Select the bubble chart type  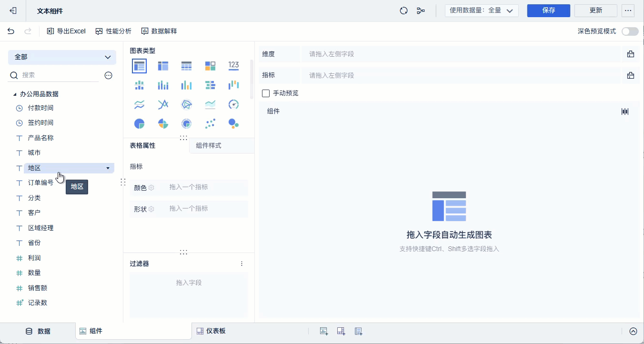coord(233,124)
